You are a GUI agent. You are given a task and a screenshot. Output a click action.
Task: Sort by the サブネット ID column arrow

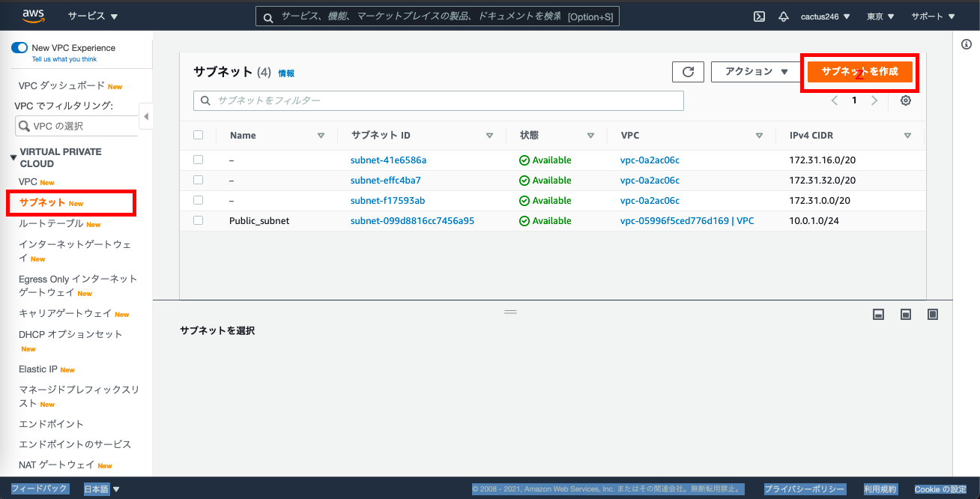[x=489, y=136]
